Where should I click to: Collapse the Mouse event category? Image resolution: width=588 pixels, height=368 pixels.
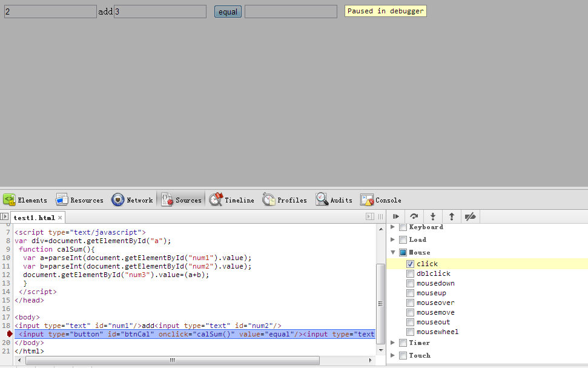[x=392, y=252]
